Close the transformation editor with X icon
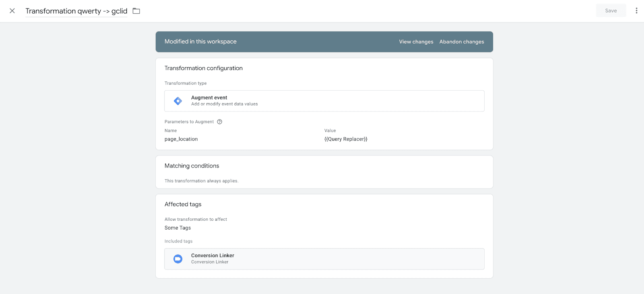The height and width of the screenshot is (294, 644). coord(12,11)
